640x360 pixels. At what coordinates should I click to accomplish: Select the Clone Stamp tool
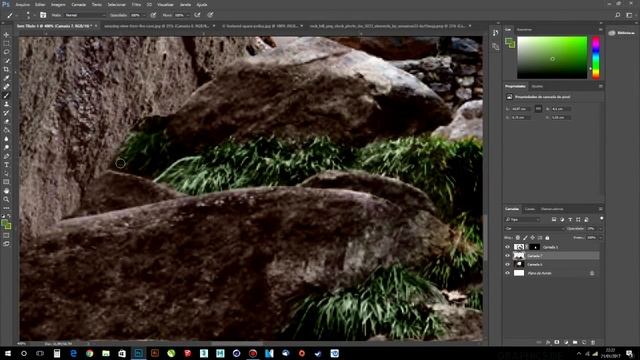coord(6,104)
